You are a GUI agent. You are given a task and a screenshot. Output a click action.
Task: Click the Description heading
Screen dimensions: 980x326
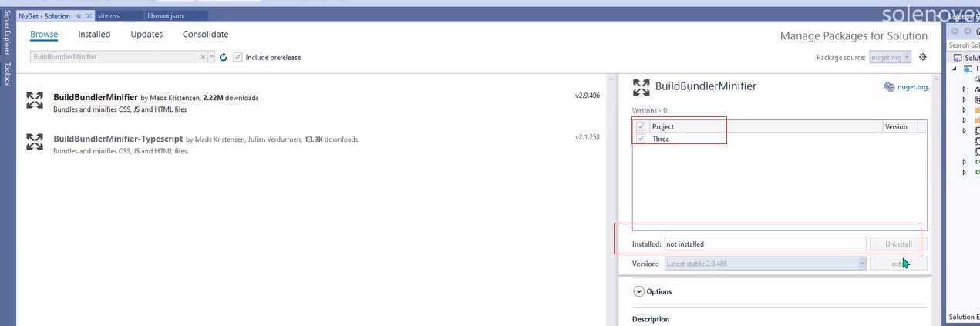[651, 319]
